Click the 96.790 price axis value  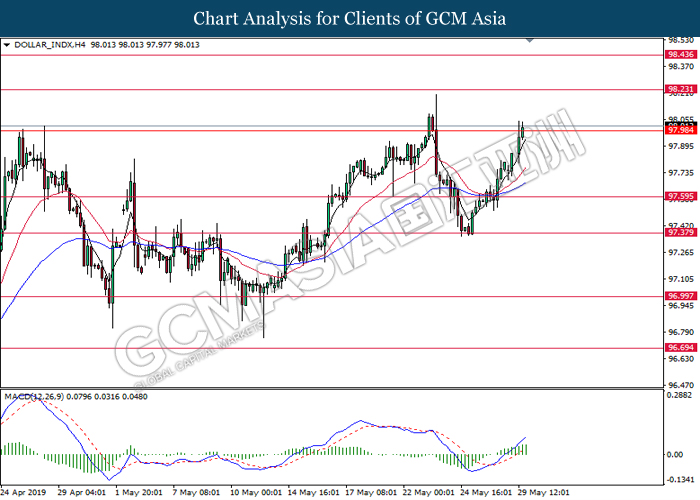pos(681,332)
